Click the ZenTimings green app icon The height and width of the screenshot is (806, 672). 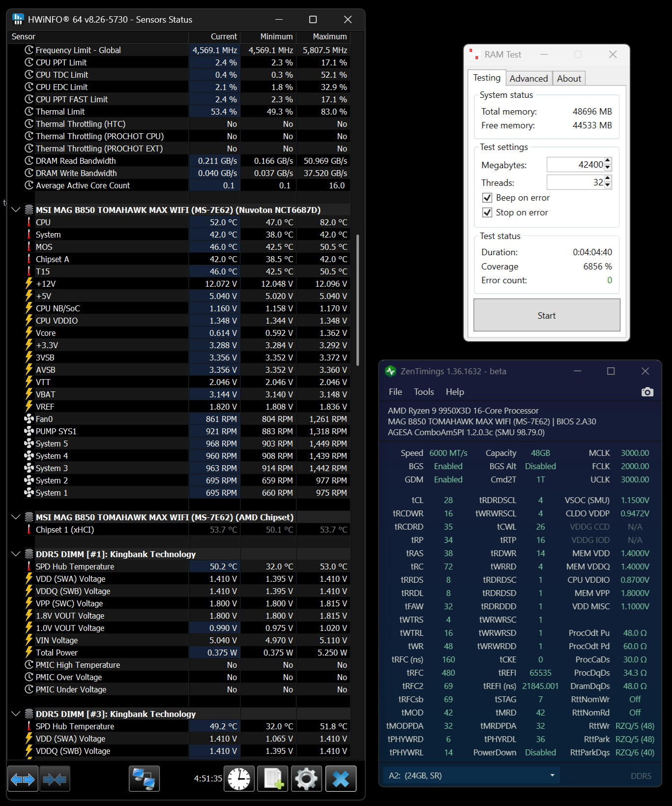pyautogui.click(x=391, y=371)
